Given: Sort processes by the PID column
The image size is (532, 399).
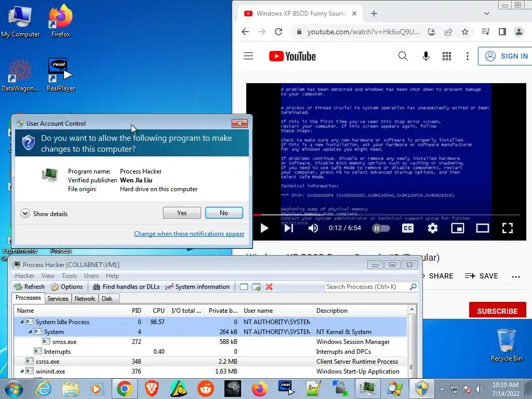Looking at the screenshot, I should 131,311.
